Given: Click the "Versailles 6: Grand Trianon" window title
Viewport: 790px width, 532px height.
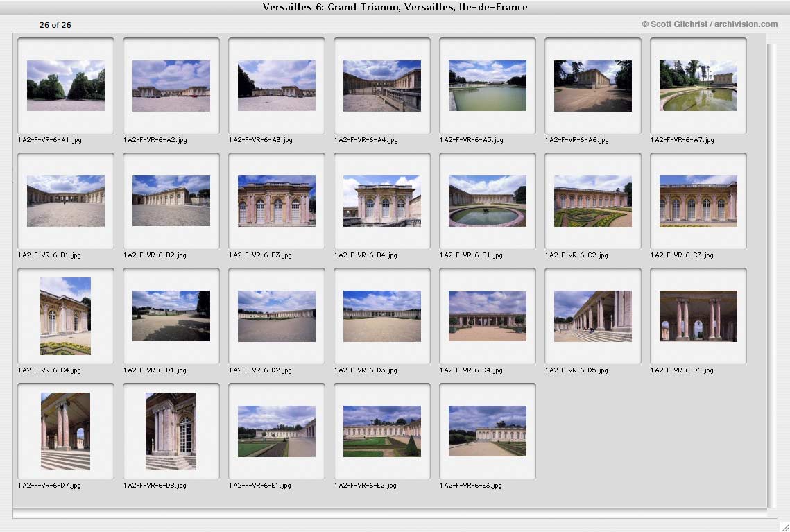Looking at the screenshot, I should [395, 7].
